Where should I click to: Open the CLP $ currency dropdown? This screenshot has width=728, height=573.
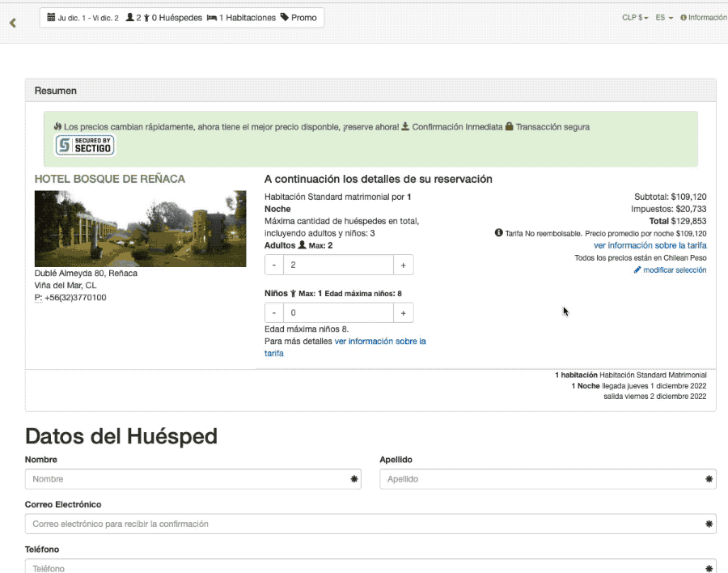coord(635,18)
